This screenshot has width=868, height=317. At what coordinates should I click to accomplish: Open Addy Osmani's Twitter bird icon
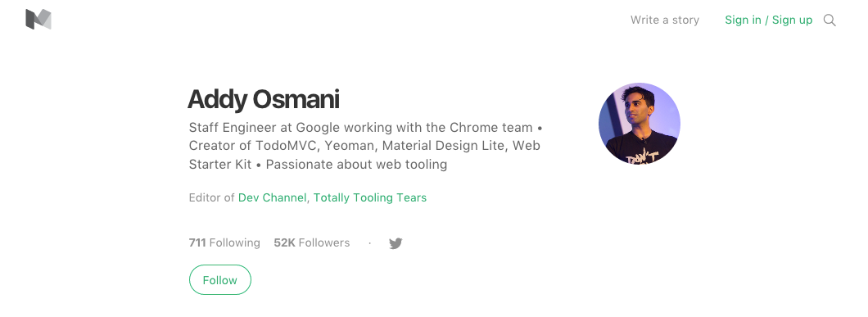pyautogui.click(x=396, y=243)
